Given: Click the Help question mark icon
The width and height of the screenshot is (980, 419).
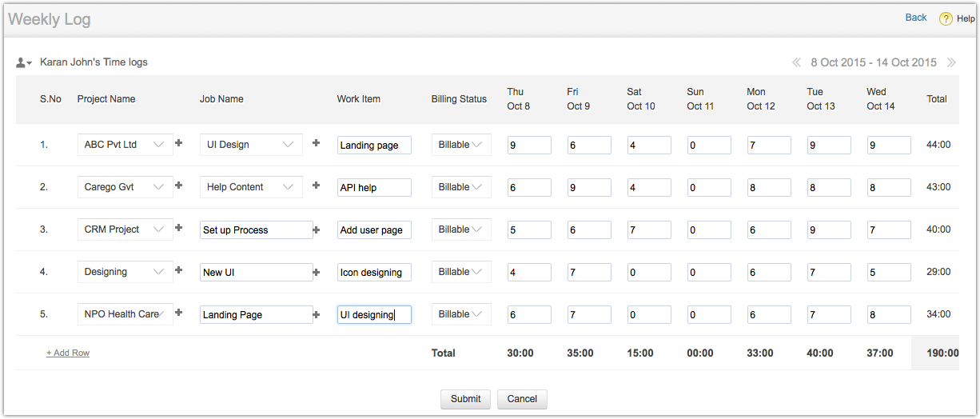Looking at the screenshot, I should pyautogui.click(x=946, y=19).
